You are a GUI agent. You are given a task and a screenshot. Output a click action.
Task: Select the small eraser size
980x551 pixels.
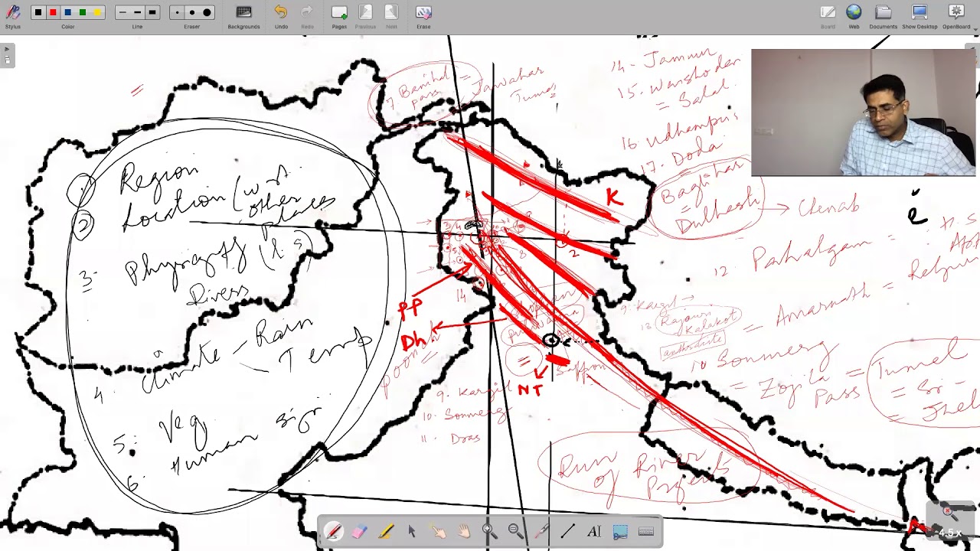[x=177, y=12]
